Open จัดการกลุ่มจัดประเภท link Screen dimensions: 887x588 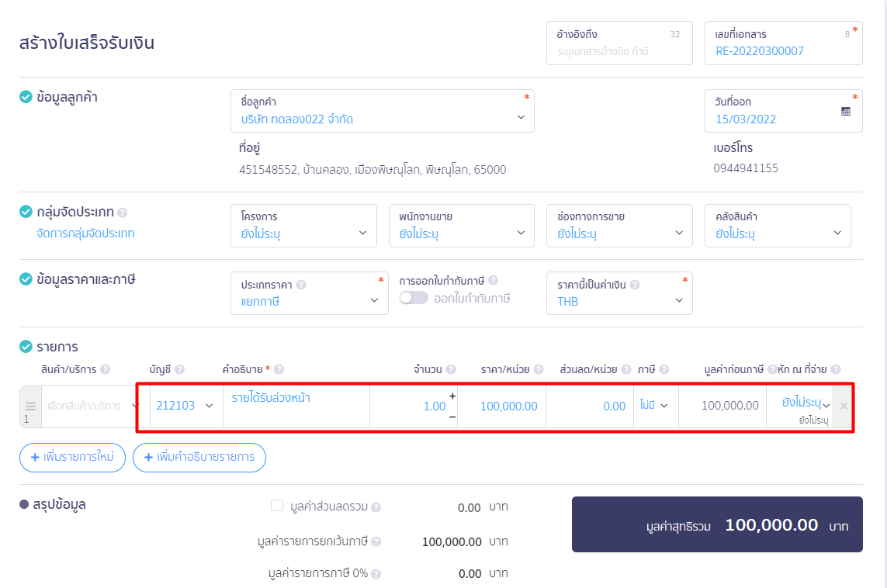click(85, 233)
